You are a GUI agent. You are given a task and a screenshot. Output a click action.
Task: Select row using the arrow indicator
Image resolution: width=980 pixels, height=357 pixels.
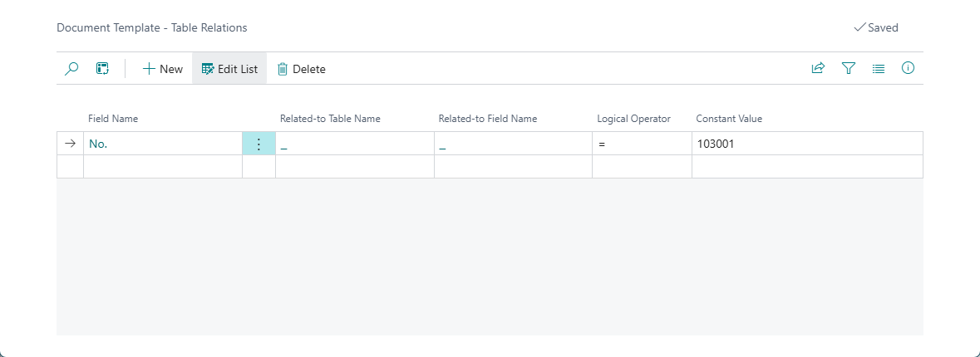(x=70, y=144)
